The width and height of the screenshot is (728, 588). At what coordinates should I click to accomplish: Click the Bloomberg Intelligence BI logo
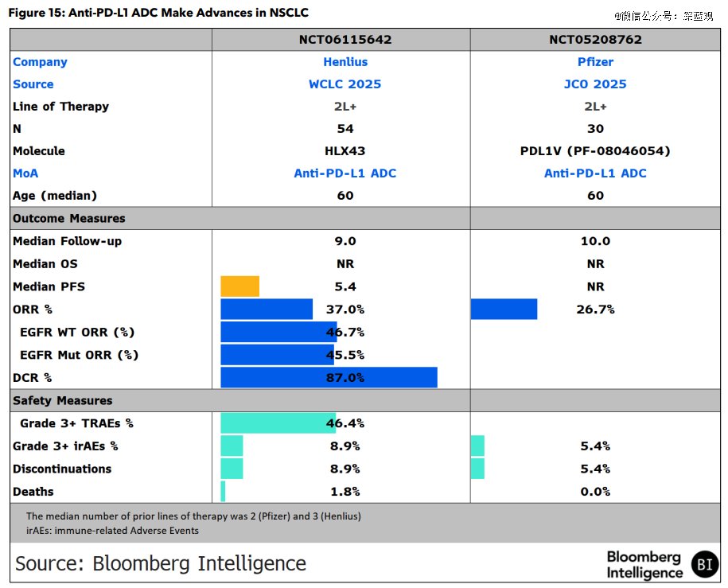point(705,564)
